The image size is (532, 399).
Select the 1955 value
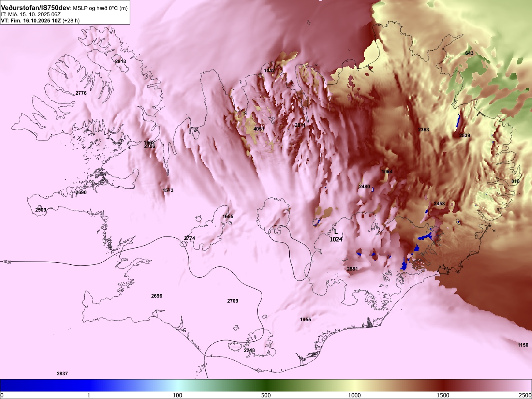point(305,320)
